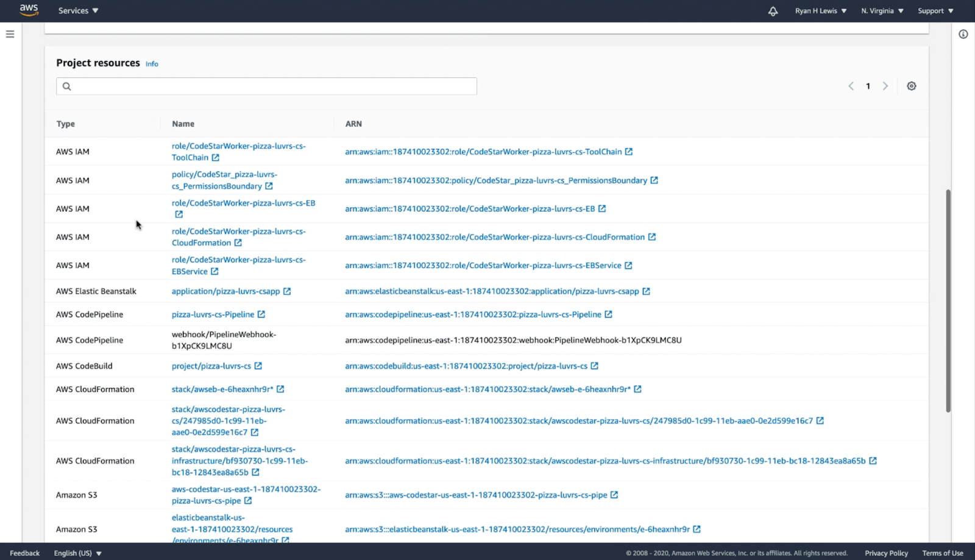The image size is (975, 560).
Task: Select the webhook PipelineWebhook ARN text
Action: [513, 340]
